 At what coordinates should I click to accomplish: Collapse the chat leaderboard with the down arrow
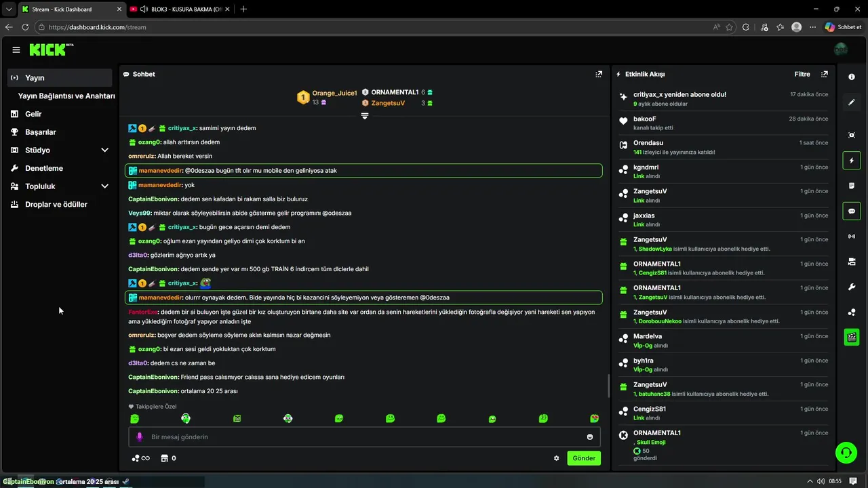pyautogui.click(x=365, y=117)
